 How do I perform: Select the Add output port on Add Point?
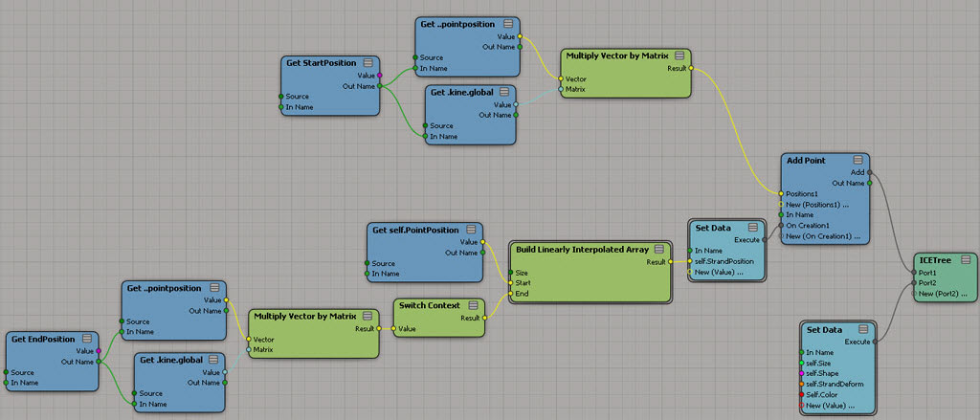(869, 173)
